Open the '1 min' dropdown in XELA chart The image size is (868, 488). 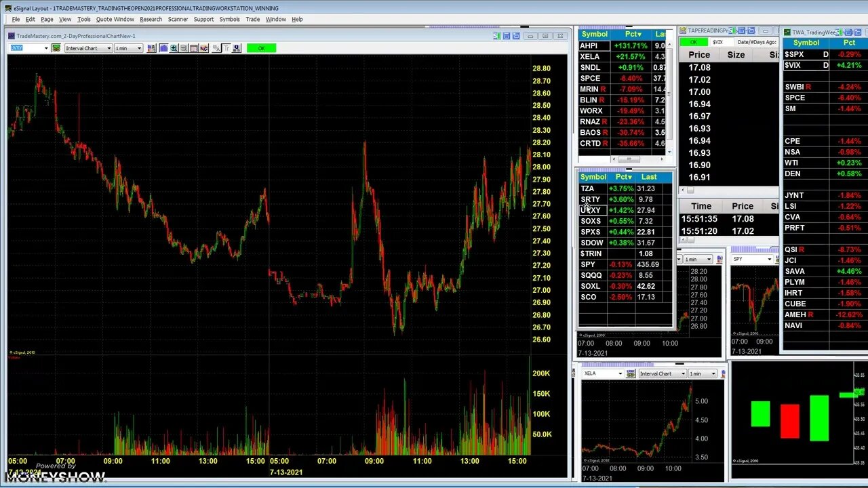[713, 373]
